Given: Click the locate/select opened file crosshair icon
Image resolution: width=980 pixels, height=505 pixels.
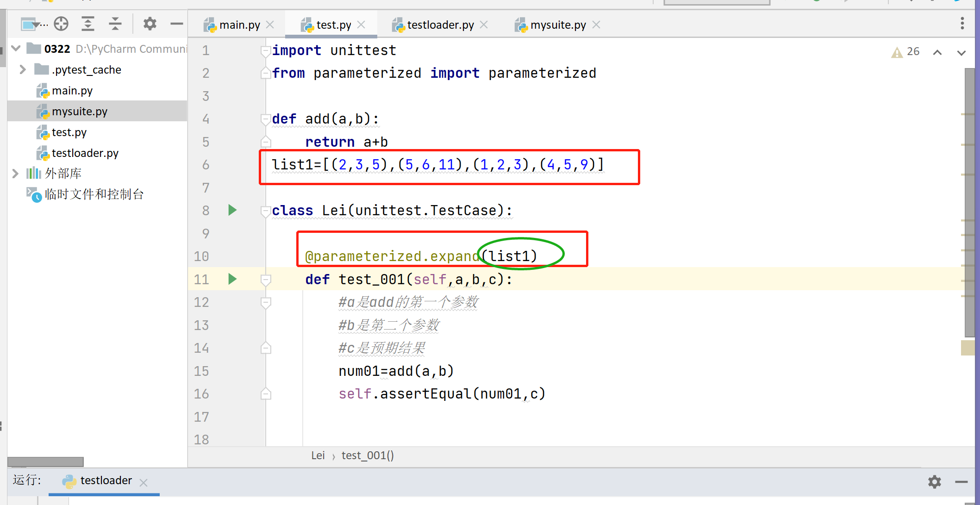Looking at the screenshot, I should 61,24.
